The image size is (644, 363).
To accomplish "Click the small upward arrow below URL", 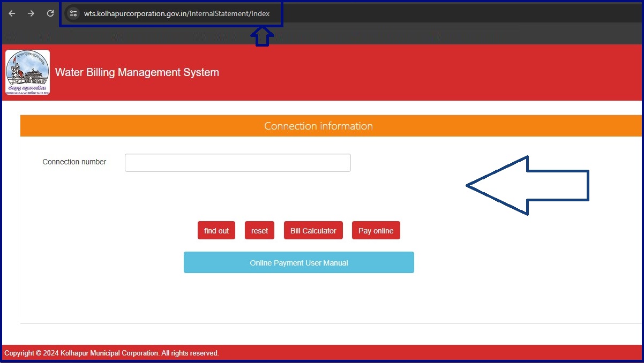I will coord(263,36).
